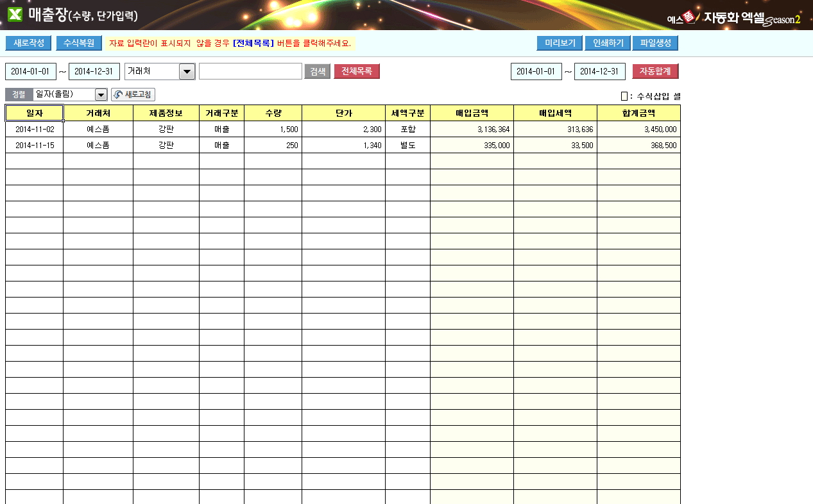Click the 새로작성 button
813x504 pixels.
[x=28, y=44]
